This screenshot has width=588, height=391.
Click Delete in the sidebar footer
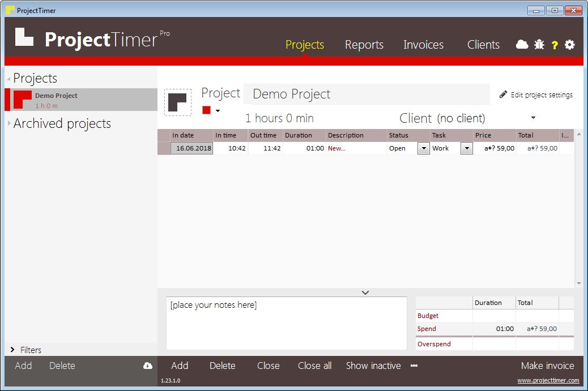pyautogui.click(x=62, y=366)
